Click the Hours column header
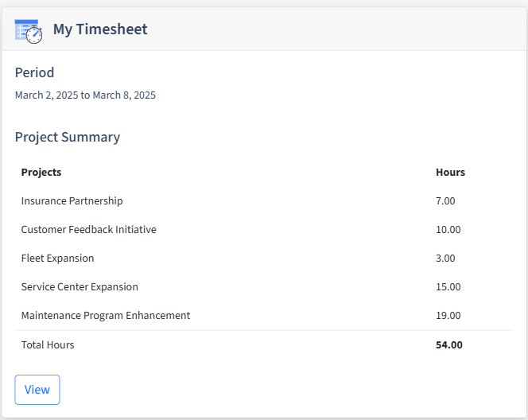Viewport: 528px width, 420px height. [x=450, y=172]
